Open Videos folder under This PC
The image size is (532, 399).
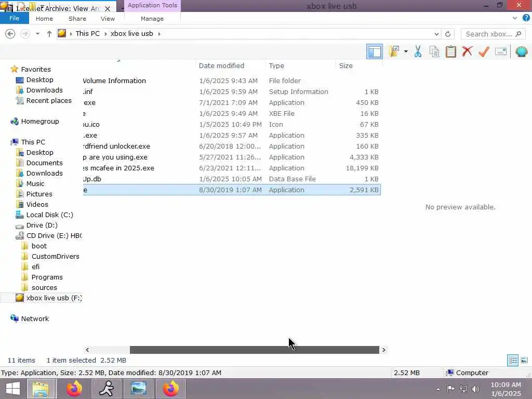(37, 204)
